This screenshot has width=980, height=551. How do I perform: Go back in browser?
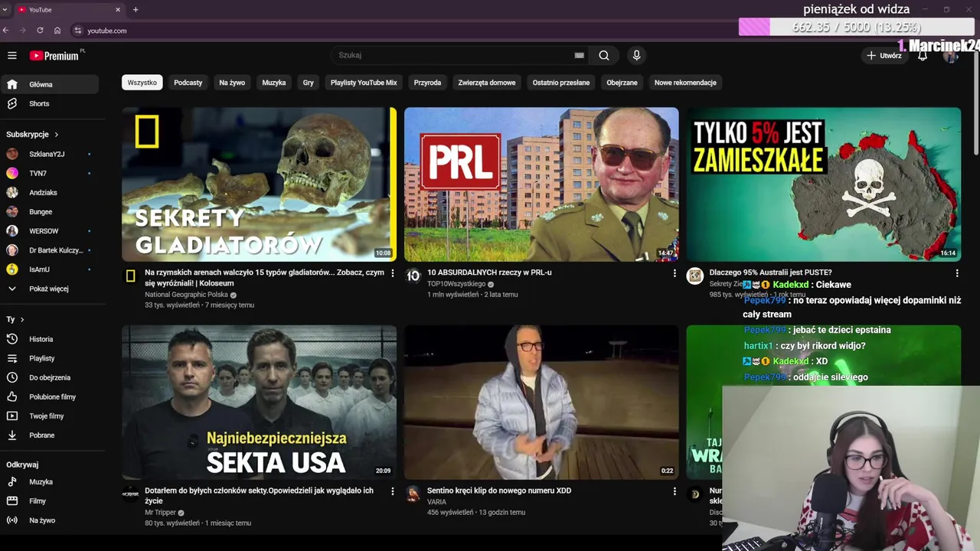pos(5,31)
